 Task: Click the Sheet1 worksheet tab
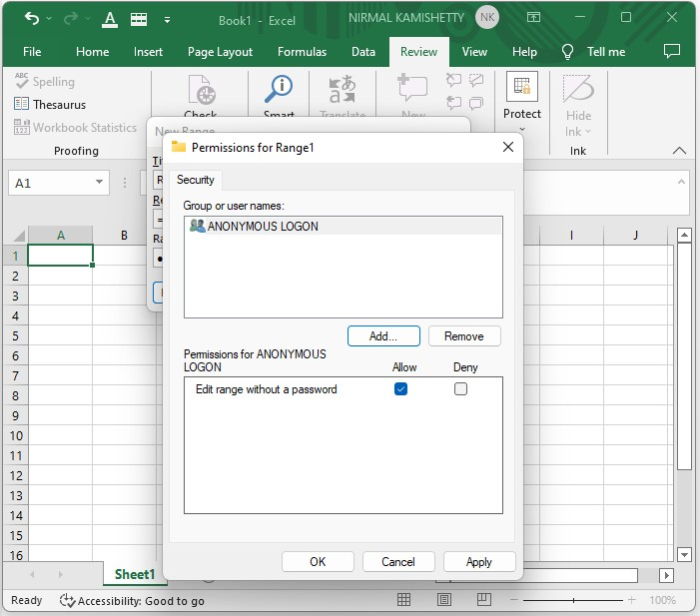[x=134, y=574]
